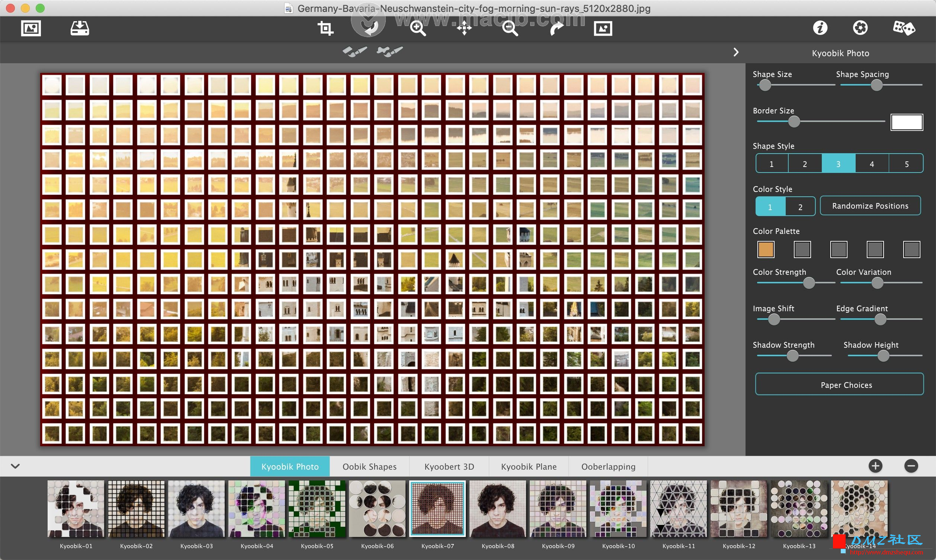Screen dimensions: 936x560
Task: Click the Shadow Height slider handle
Action: tap(883, 356)
